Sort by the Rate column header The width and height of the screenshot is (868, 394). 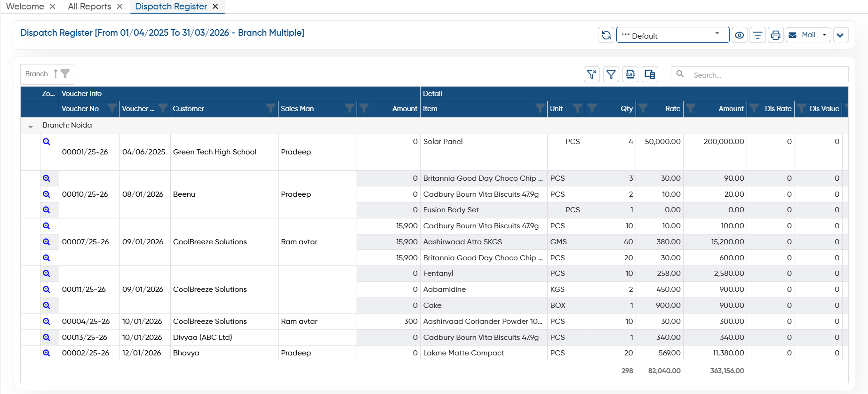(673, 109)
